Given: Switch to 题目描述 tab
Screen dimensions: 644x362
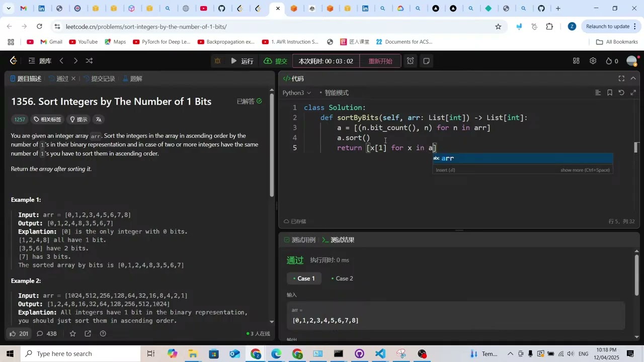Looking at the screenshot, I should click(25, 78).
